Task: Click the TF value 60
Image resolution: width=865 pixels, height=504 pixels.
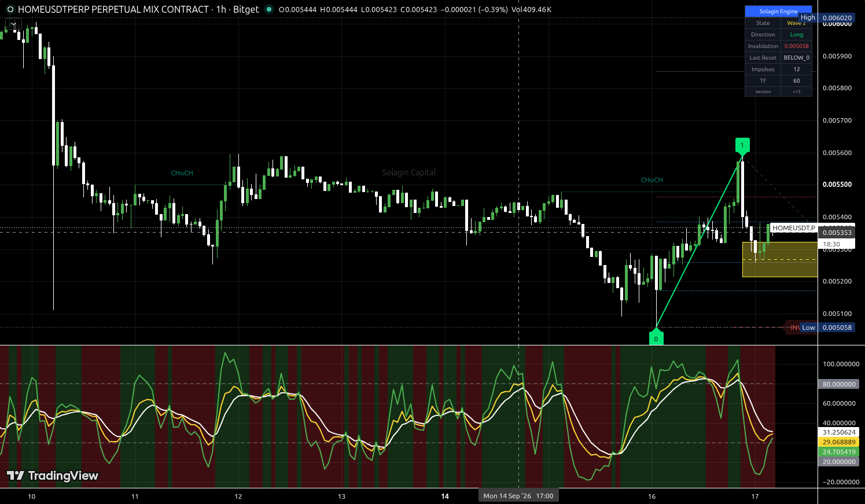Action: point(797,81)
